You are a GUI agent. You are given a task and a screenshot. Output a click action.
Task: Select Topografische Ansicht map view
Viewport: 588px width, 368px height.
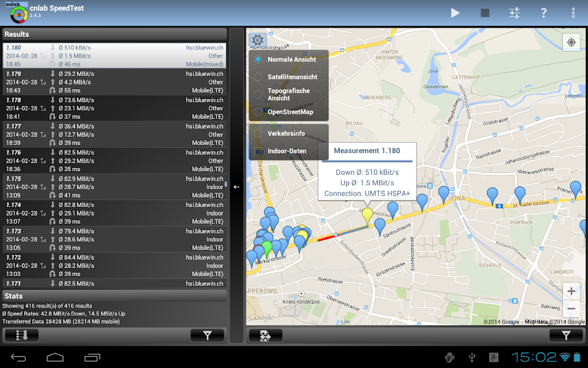point(288,94)
